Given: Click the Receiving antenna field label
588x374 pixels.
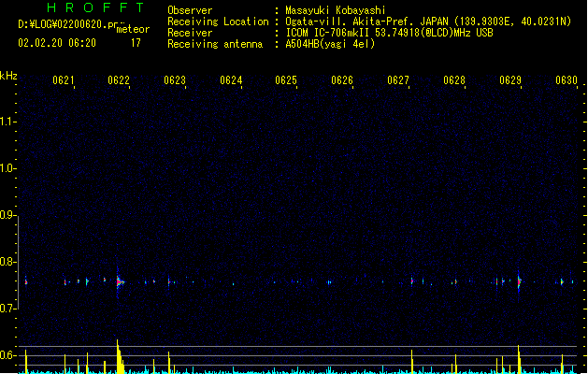Looking at the screenshot, I should pyautogui.click(x=215, y=44).
